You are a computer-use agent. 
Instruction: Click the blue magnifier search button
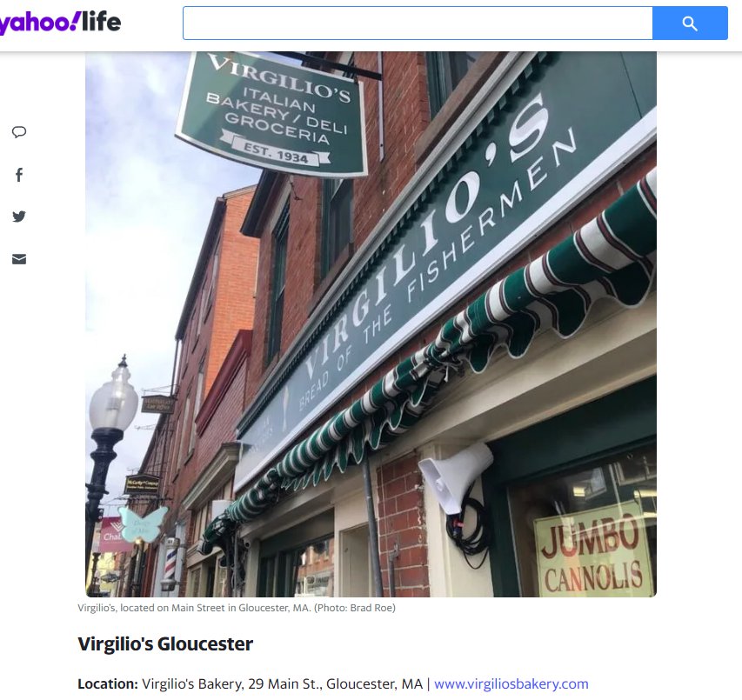[690, 23]
